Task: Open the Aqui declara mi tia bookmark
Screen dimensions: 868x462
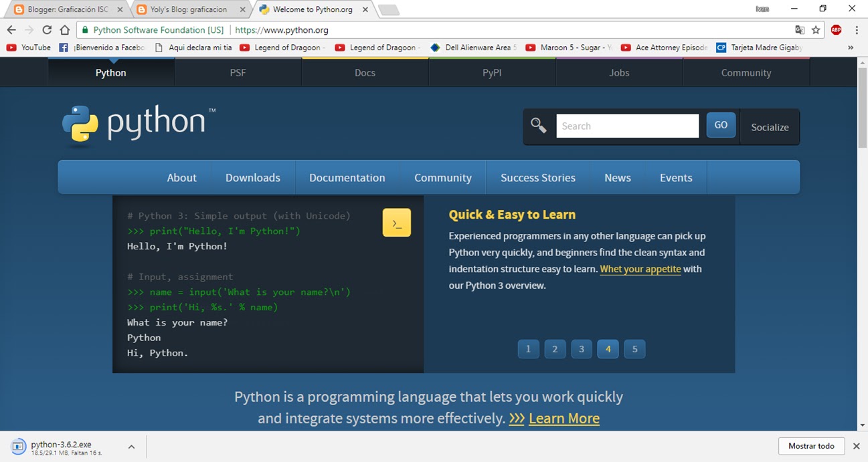Action: point(193,47)
